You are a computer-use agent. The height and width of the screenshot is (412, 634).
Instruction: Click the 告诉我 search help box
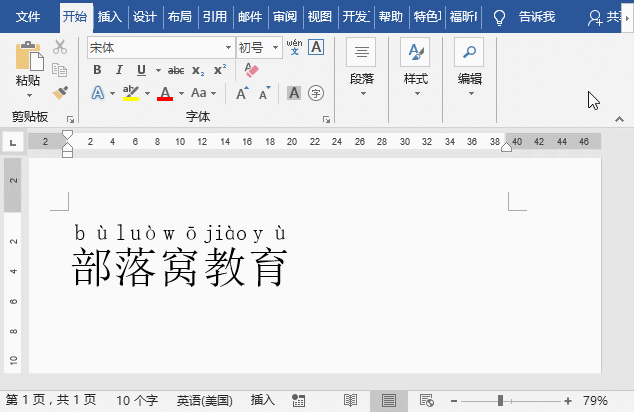pos(537,17)
